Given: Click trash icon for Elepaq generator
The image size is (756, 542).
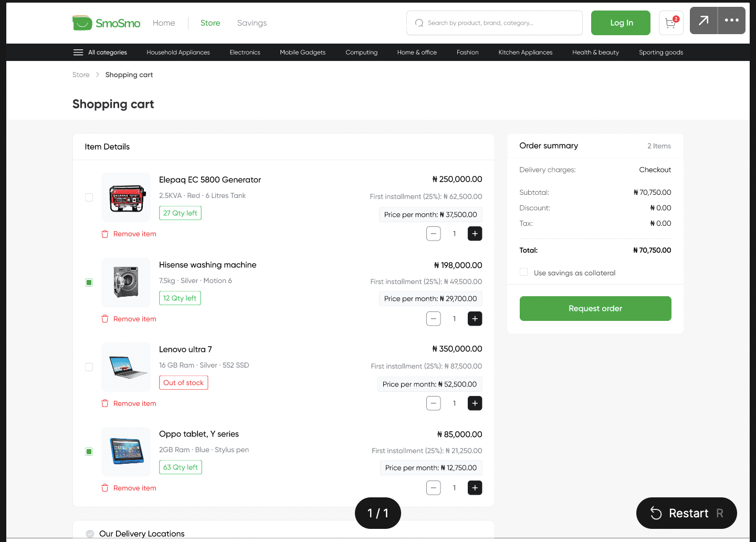Looking at the screenshot, I should click(105, 234).
